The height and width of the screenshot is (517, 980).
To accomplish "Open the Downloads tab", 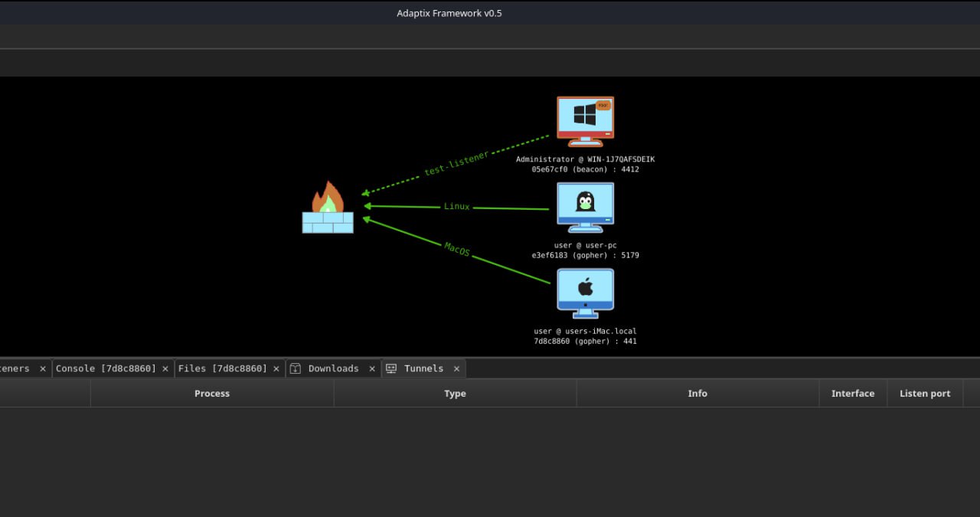I will 333,368.
